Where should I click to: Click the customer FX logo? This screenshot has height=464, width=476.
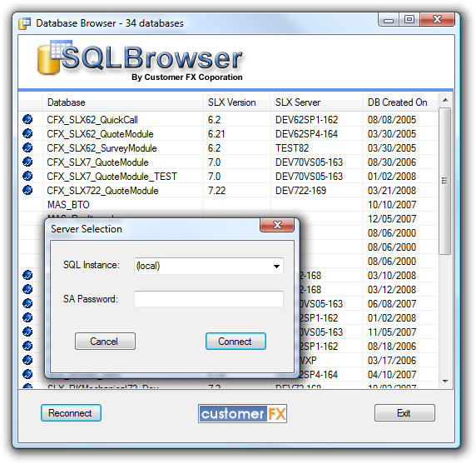point(242,413)
